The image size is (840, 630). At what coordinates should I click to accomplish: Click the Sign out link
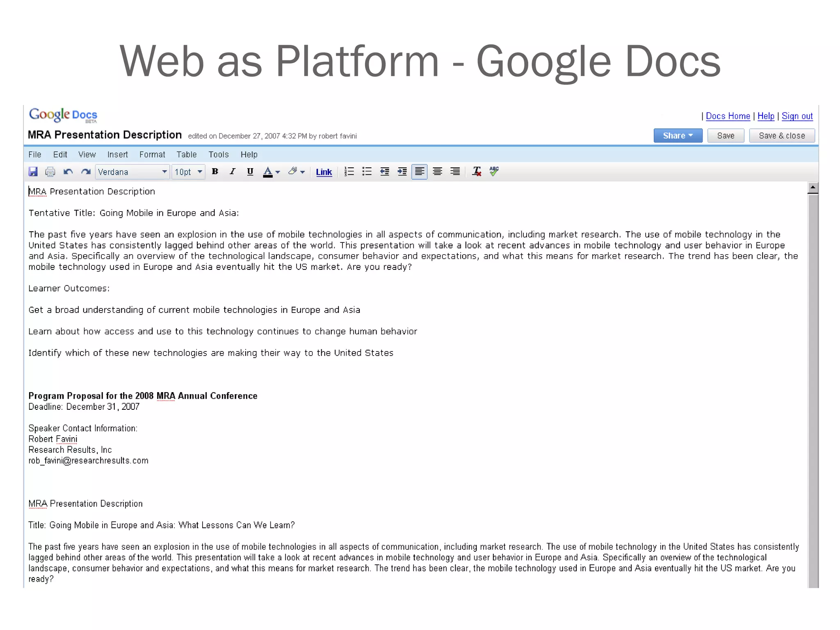pos(797,116)
